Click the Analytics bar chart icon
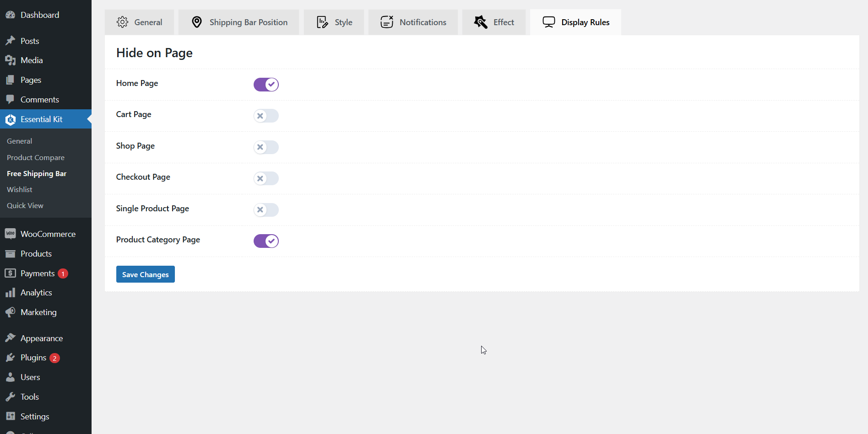This screenshot has height=434, width=868. pyautogui.click(x=11, y=293)
